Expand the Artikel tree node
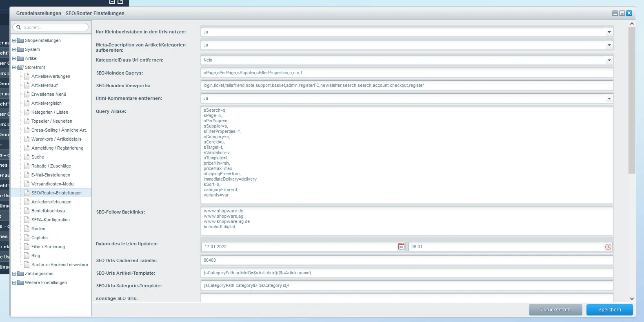Screen dimensions: 644x322 coord(14,58)
